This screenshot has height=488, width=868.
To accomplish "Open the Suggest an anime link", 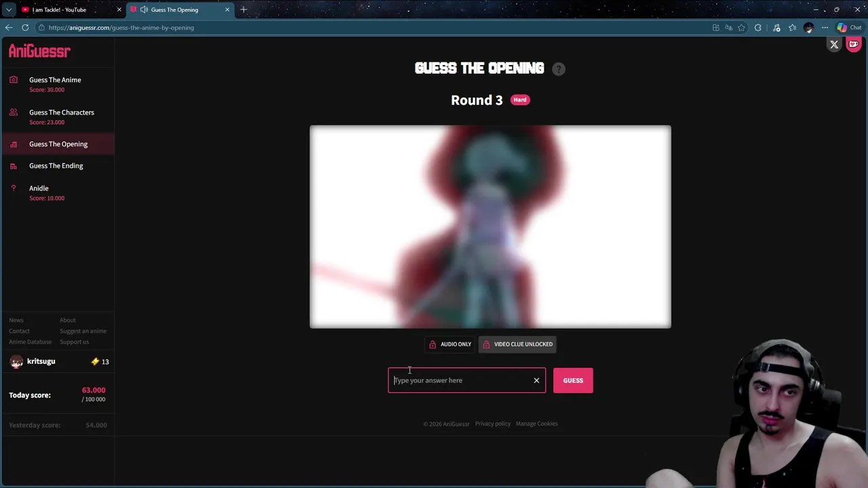I will pos(83,331).
